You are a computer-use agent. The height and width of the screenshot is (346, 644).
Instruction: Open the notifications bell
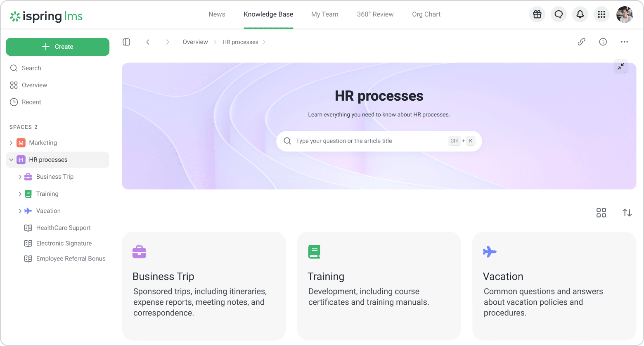580,14
